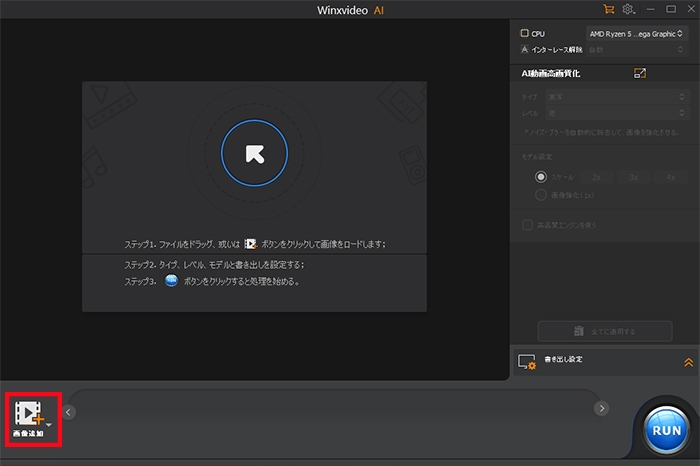Viewport: 700px width, 466px height.
Task: Start processing with the RUN button
Action: click(667, 430)
